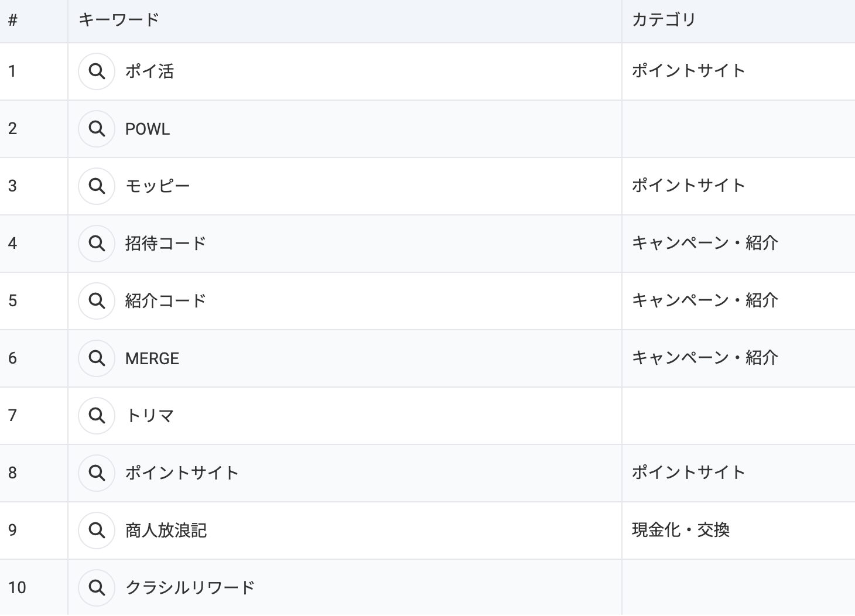Click the search icon in ポイントサイト keyword row
The image size is (855, 616).
(97, 473)
